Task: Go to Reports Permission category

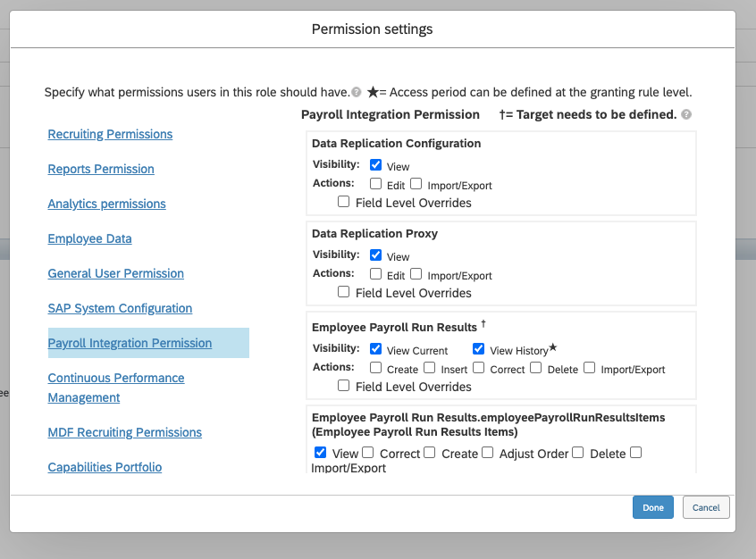Action: (101, 169)
